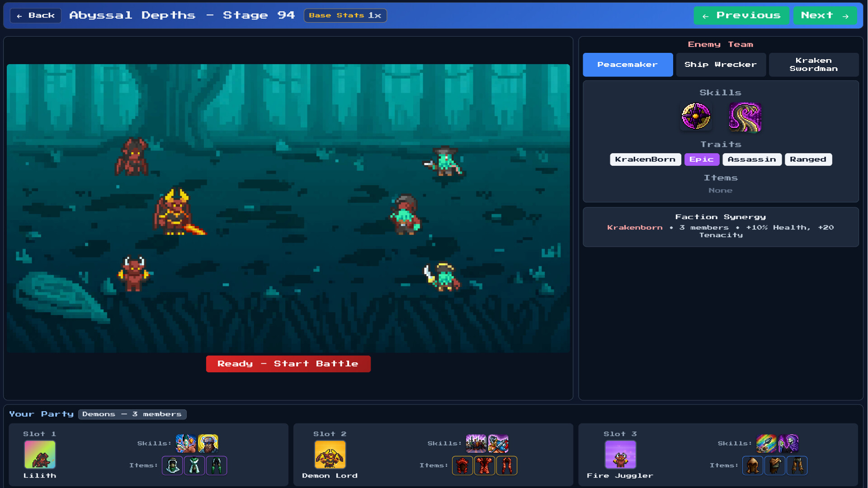The height and width of the screenshot is (488, 868).
Task: Toggle the Base Stats 1x setting
Action: pyautogui.click(x=345, y=15)
